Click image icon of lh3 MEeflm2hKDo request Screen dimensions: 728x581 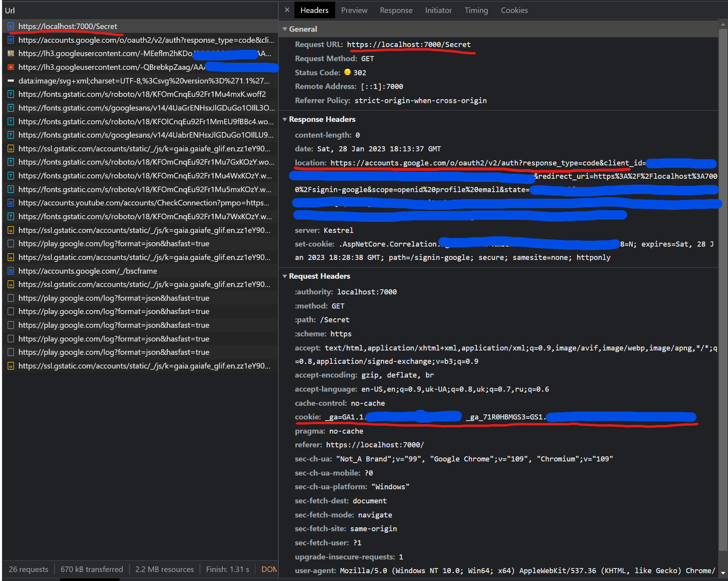pyautogui.click(x=11, y=53)
